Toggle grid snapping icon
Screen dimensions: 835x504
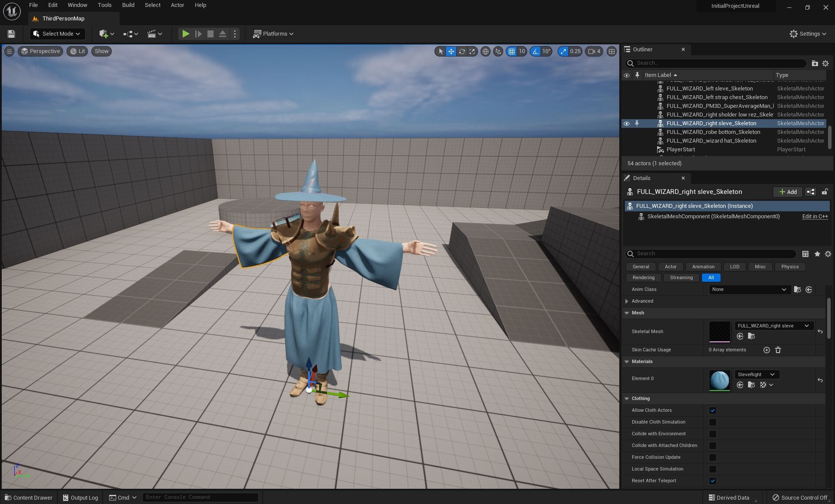[x=511, y=51]
